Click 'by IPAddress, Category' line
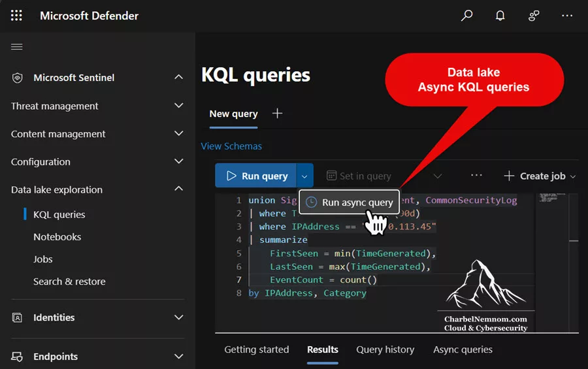Screen dimensions: 588x369 pos(307,293)
